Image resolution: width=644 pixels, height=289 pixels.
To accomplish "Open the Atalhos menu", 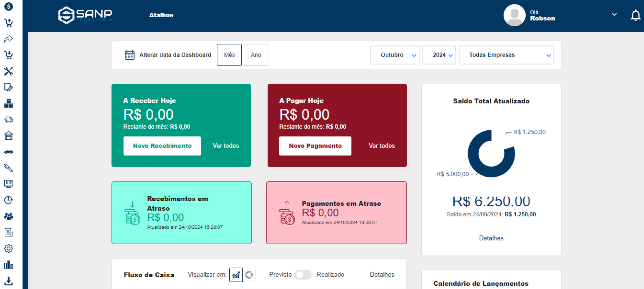I will (161, 15).
